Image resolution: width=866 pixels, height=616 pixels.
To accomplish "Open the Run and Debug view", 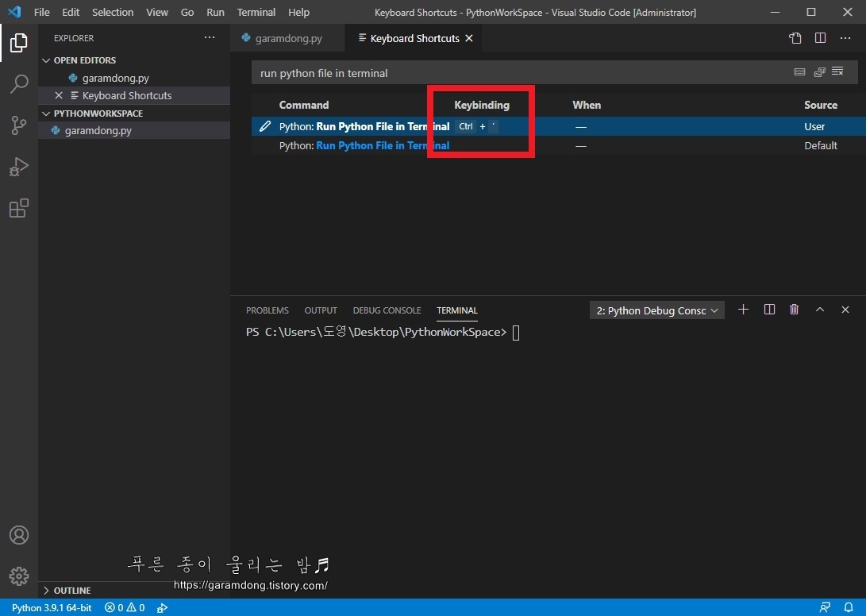I will point(19,166).
